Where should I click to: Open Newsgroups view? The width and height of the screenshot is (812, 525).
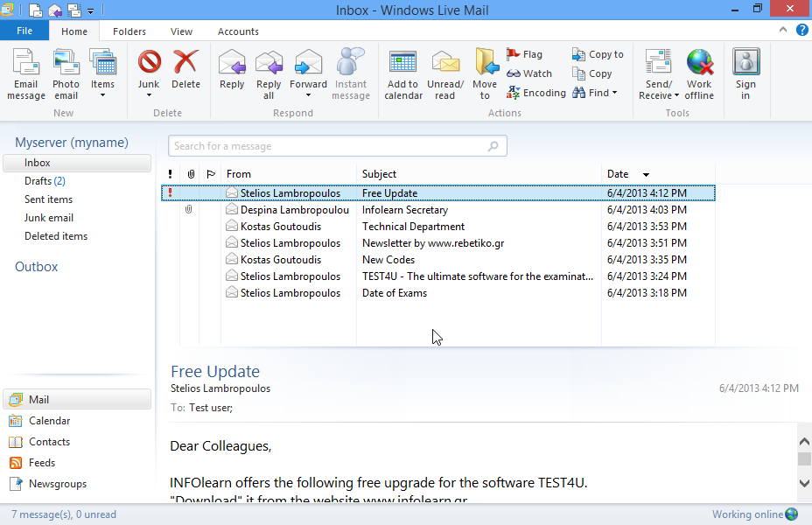47,484
